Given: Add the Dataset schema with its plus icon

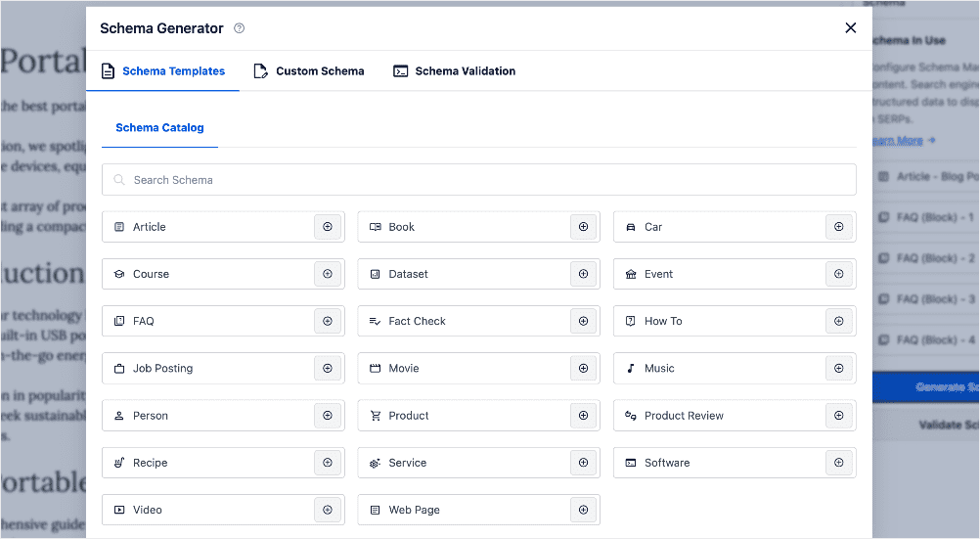Looking at the screenshot, I should click(x=583, y=274).
